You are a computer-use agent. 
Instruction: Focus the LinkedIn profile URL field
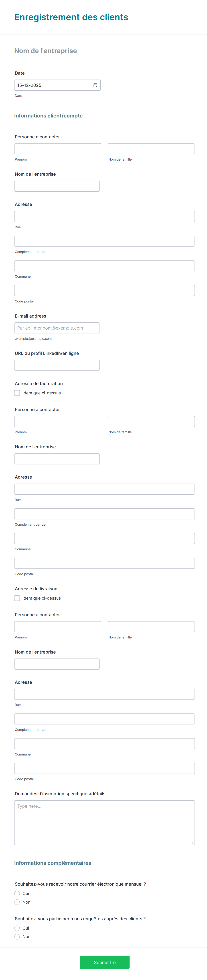pos(57,365)
